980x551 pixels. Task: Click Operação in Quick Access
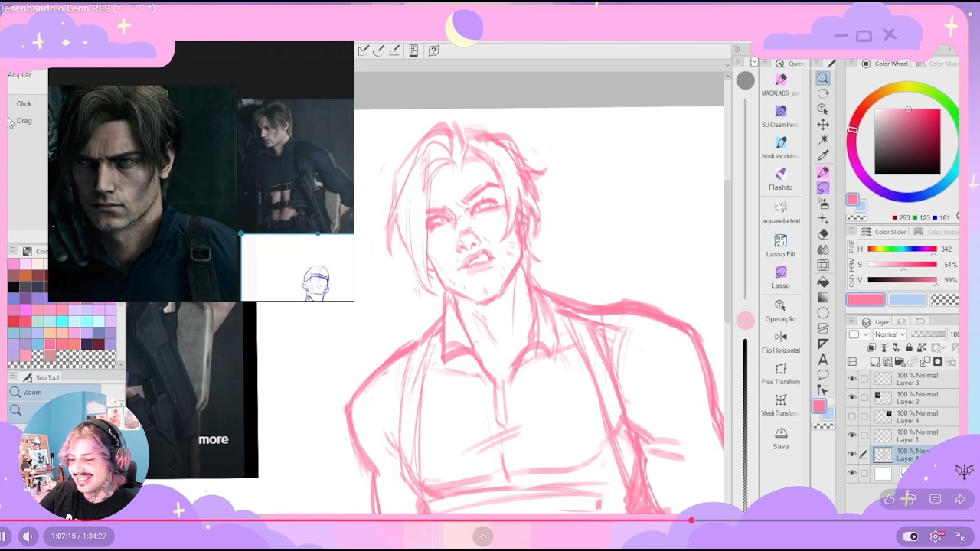(x=780, y=311)
